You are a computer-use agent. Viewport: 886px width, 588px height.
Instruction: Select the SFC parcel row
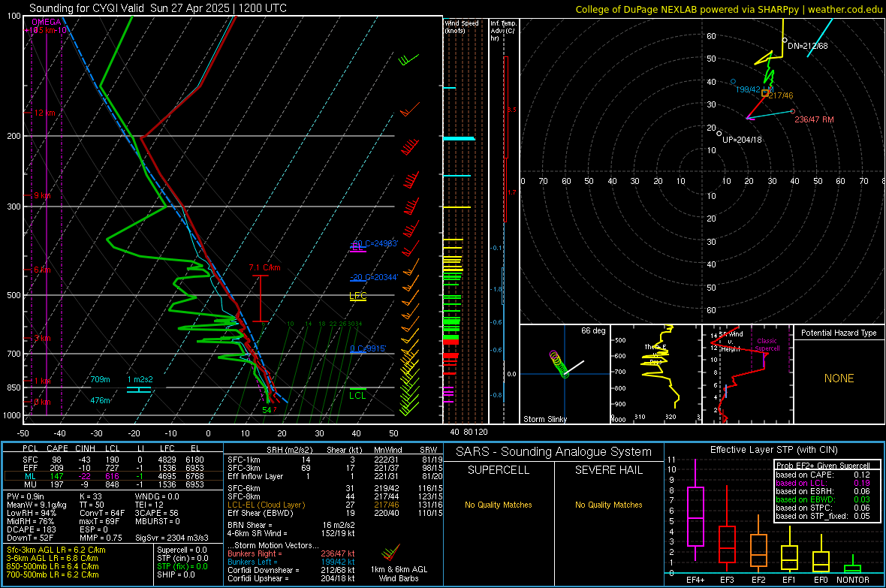coord(113,460)
